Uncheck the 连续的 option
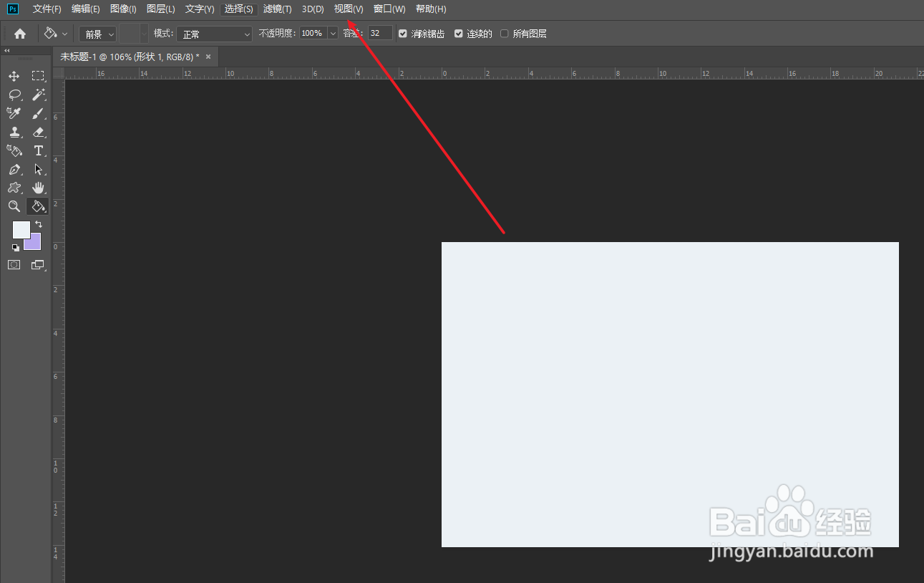This screenshot has height=583, width=924. point(459,33)
